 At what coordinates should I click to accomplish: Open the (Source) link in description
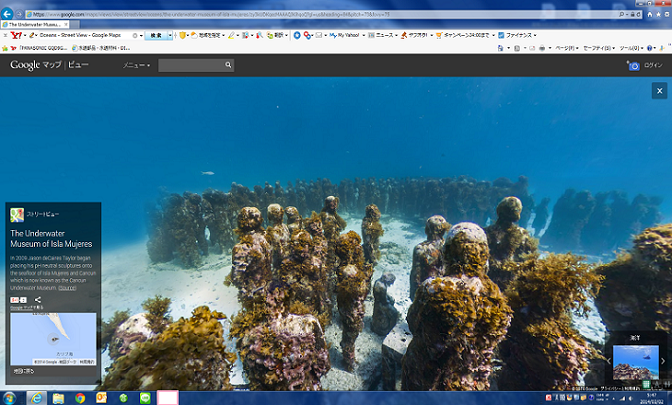pyautogui.click(x=67, y=288)
